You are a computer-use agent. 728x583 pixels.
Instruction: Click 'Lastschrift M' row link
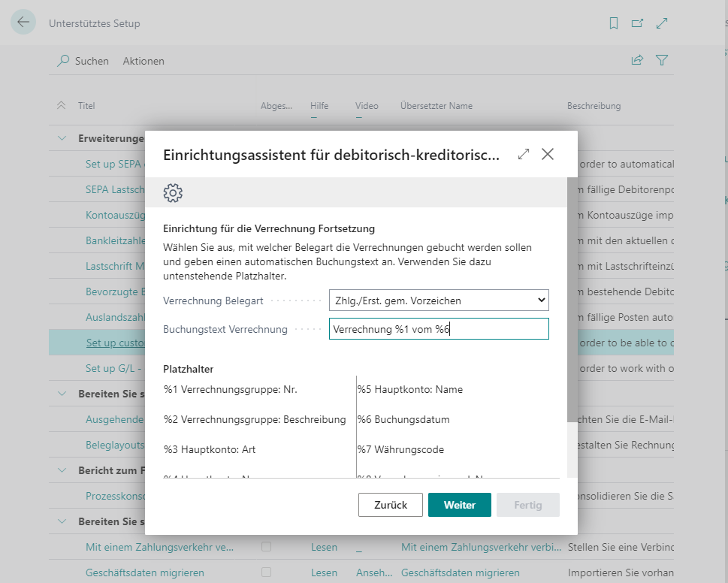point(115,266)
